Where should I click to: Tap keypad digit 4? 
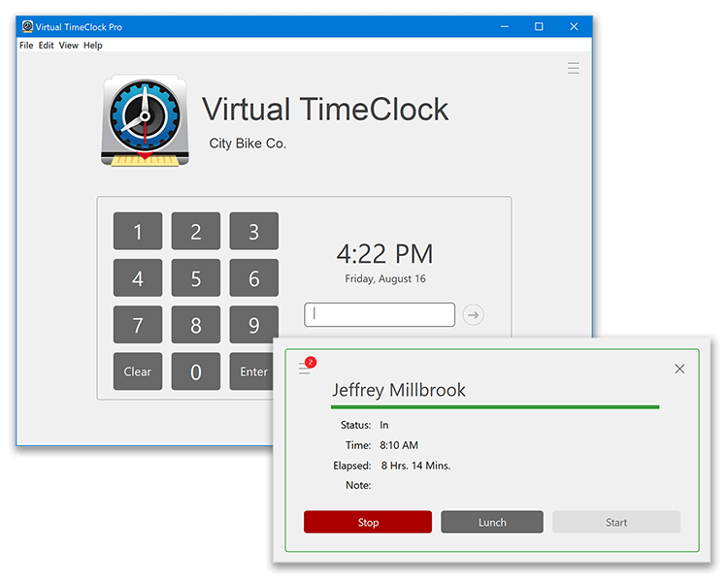(x=138, y=278)
